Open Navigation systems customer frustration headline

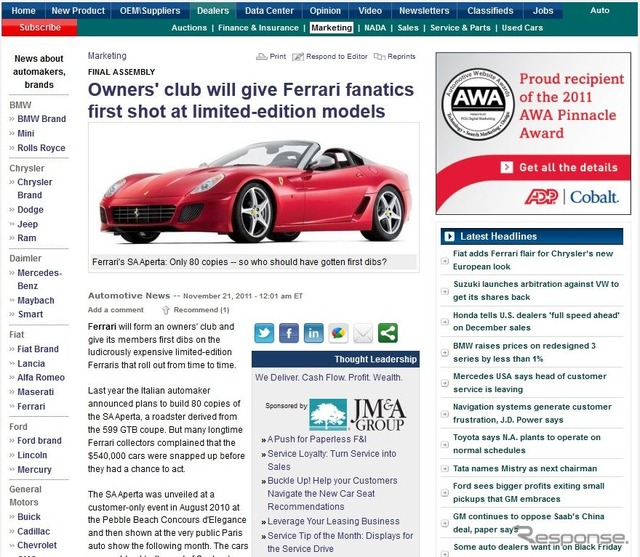point(532,413)
